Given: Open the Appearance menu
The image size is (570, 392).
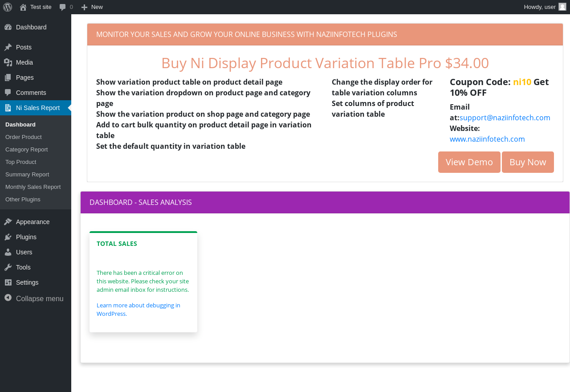Looking at the screenshot, I should (36, 222).
